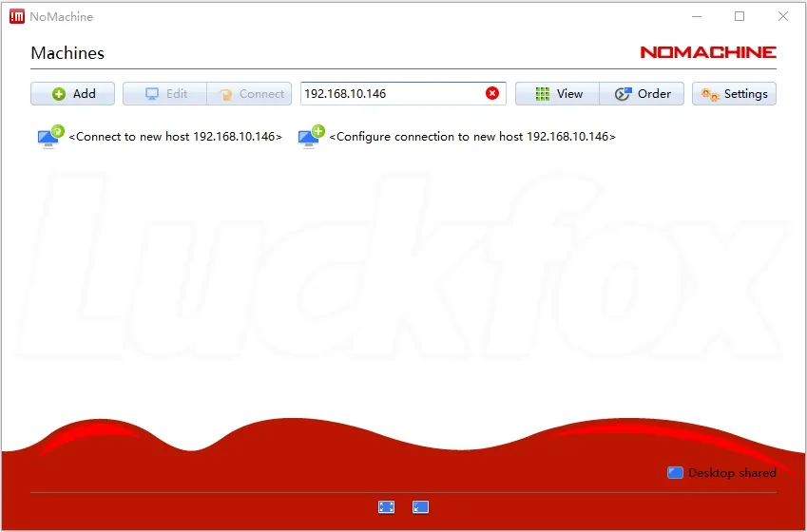This screenshot has height=532, width=807.
Task: Click the Desktop shared status icon
Action: [675, 472]
